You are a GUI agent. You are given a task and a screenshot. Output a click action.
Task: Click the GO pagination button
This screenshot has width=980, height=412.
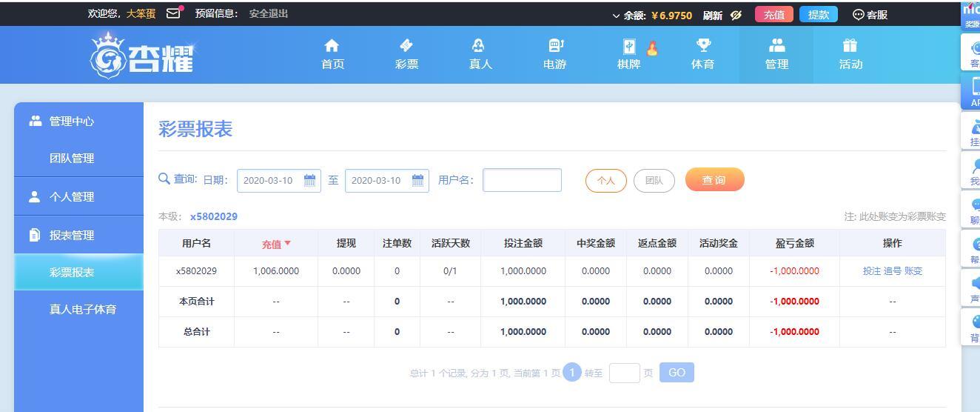(677, 373)
